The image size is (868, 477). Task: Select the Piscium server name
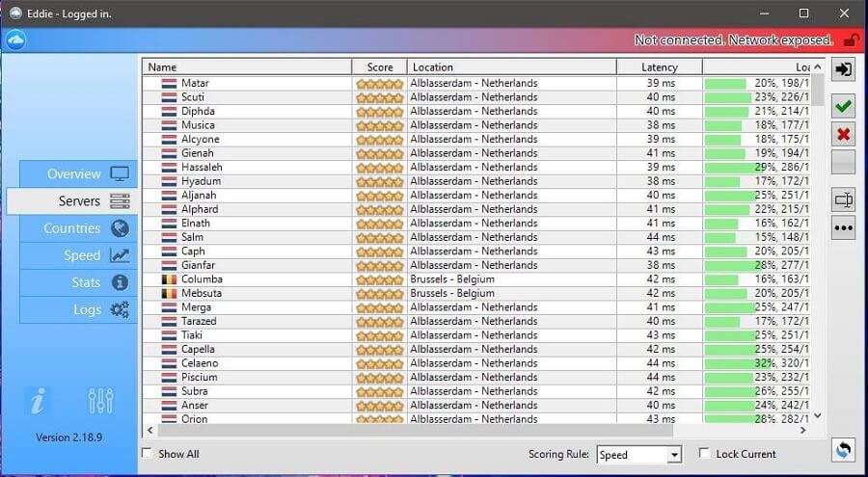pos(200,378)
